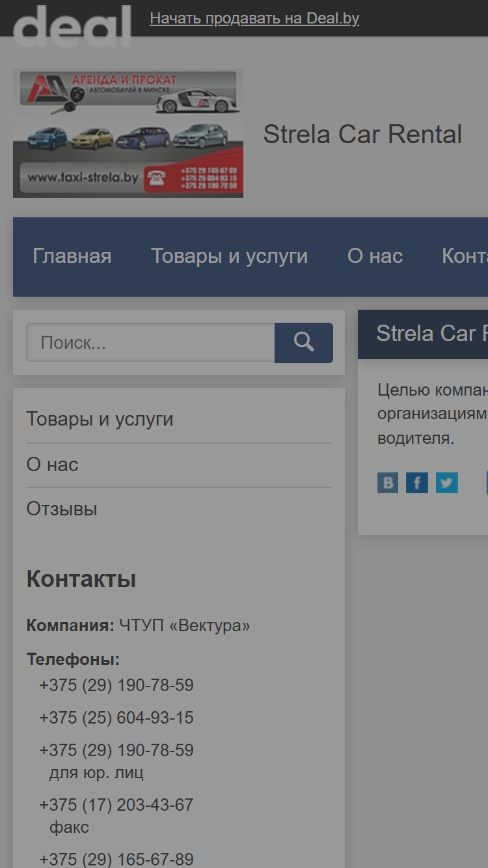Click company name ЧТУП «Вектура»

(x=185, y=626)
